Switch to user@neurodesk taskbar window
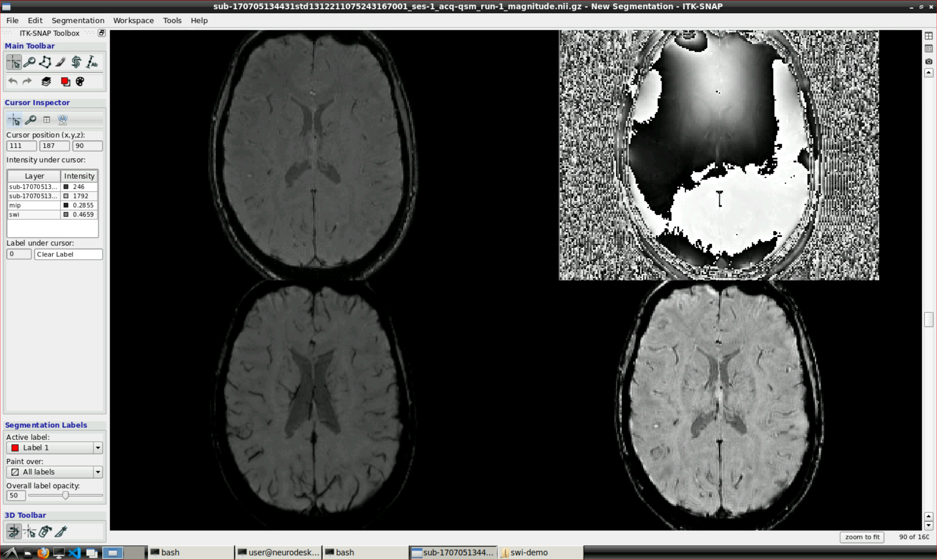The width and height of the screenshot is (937, 560). pyautogui.click(x=278, y=552)
